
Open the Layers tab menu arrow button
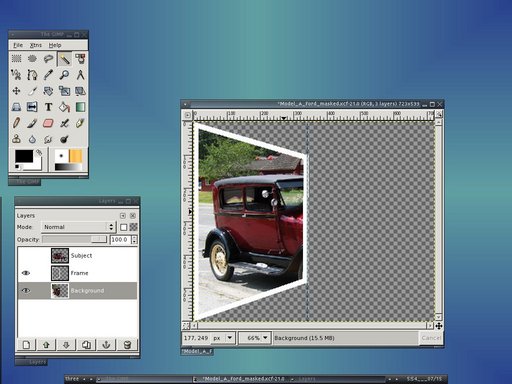pos(123,216)
